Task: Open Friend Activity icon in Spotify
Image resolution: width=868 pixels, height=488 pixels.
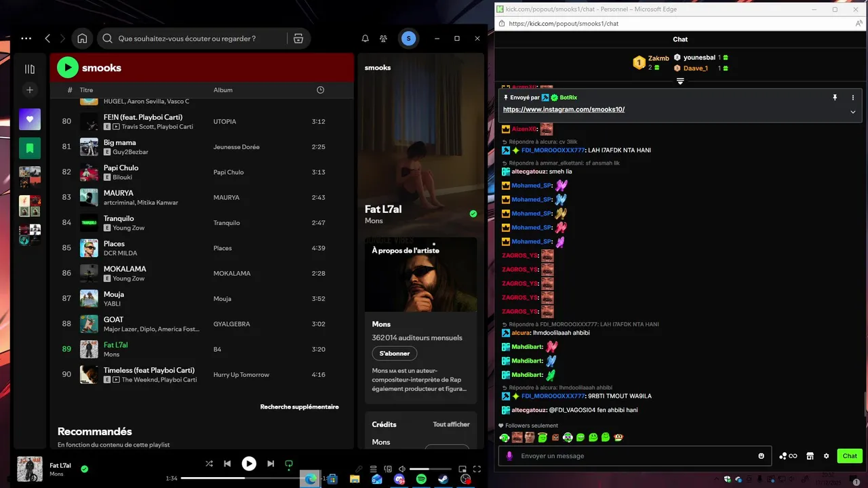Action: click(x=384, y=39)
